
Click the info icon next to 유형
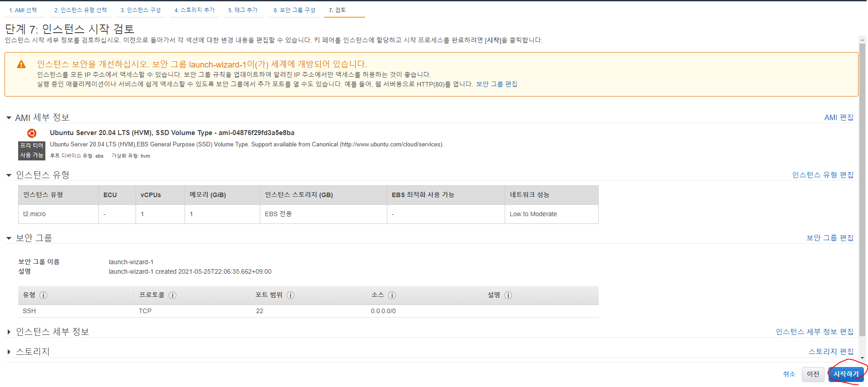pos(44,295)
